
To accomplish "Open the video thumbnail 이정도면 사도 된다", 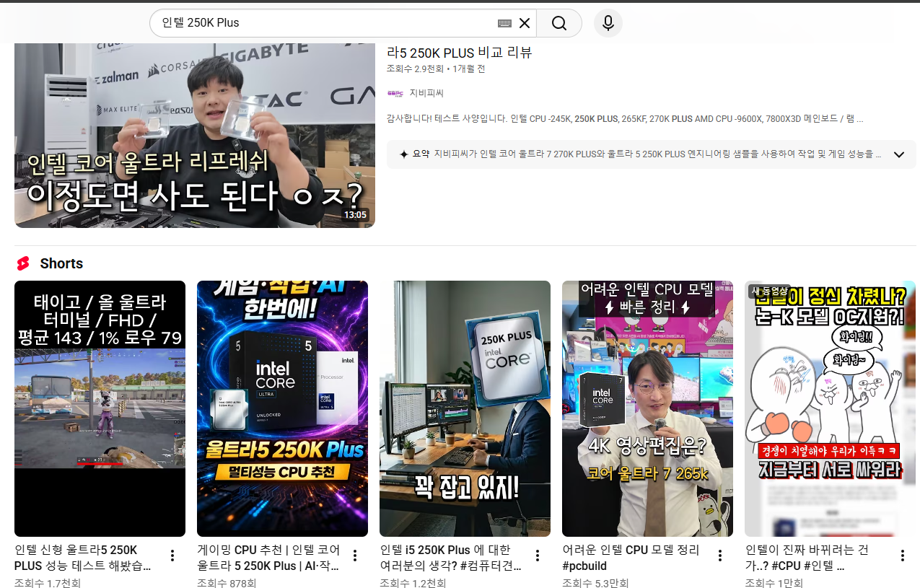I will pyautogui.click(x=195, y=135).
